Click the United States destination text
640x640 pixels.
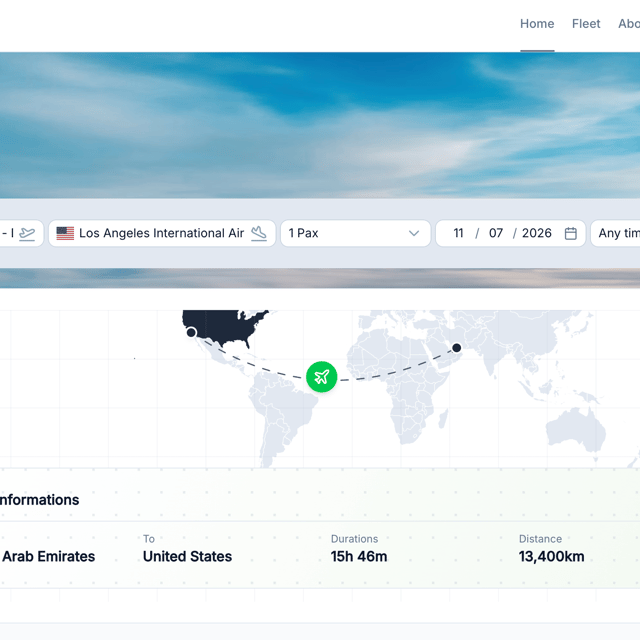click(x=187, y=556)
